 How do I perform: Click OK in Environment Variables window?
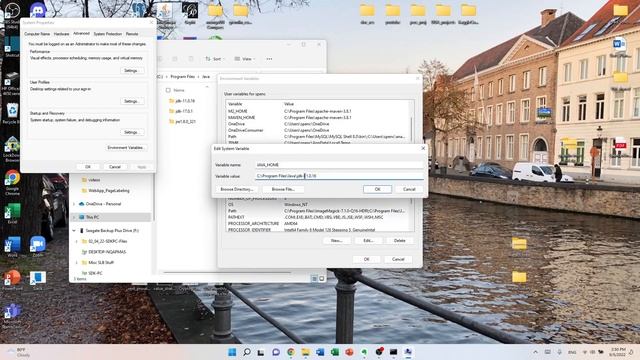[366, 259]
